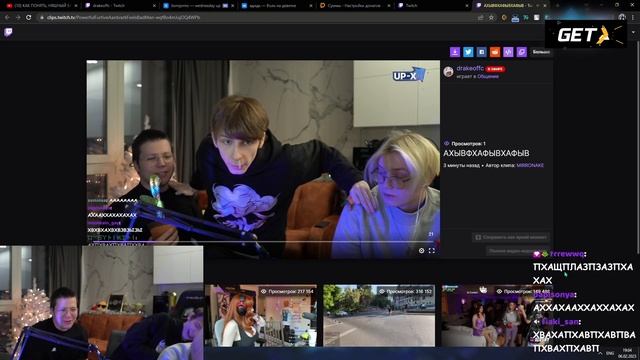Open the taskbar clock and date

point(627,353)
